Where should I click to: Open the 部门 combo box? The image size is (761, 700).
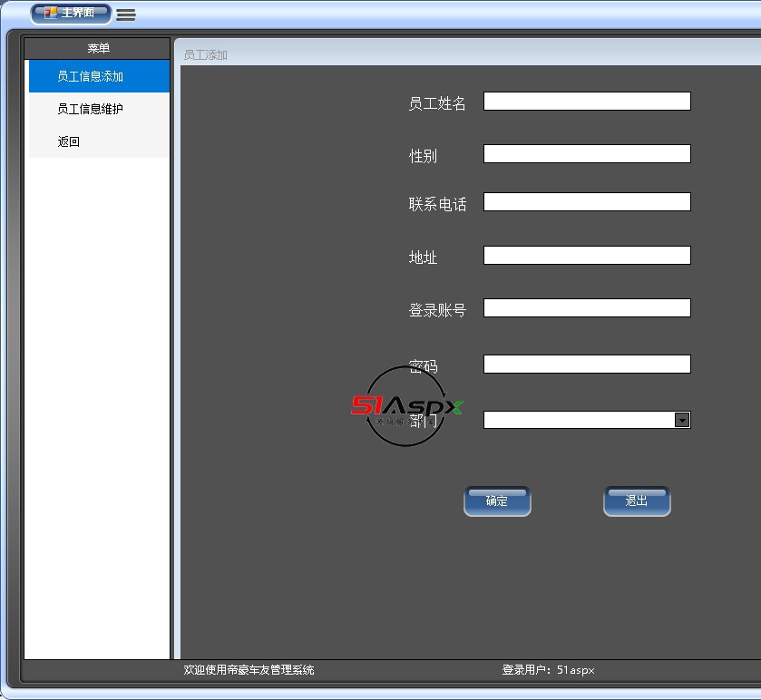(x=587, y=420)
